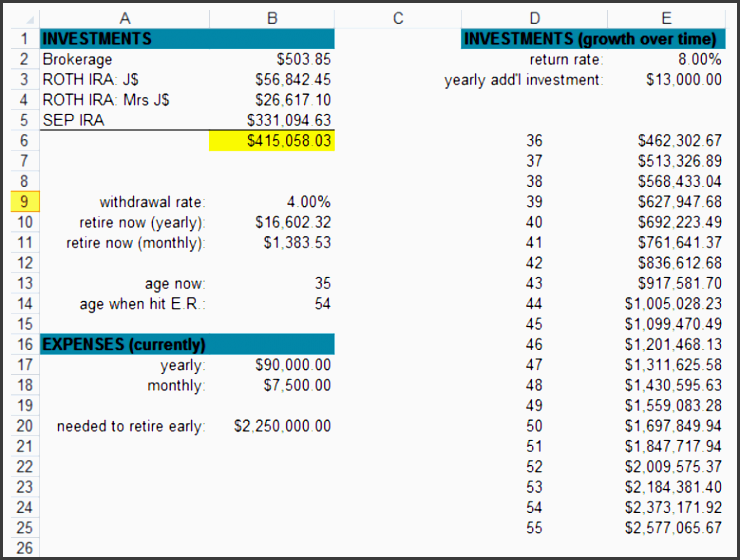This screenshot has height=560, width=740.
Task: Select column A header
Action: (125, 17)
